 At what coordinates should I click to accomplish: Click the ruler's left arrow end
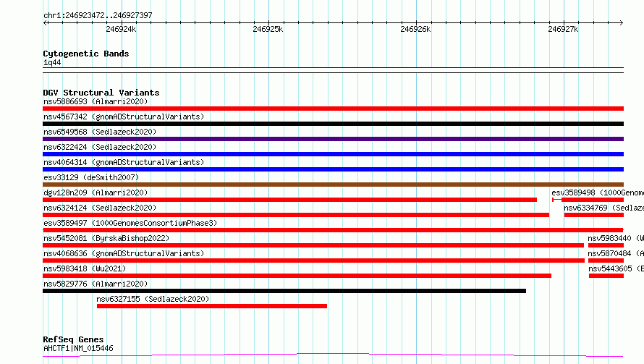(45, 22)
